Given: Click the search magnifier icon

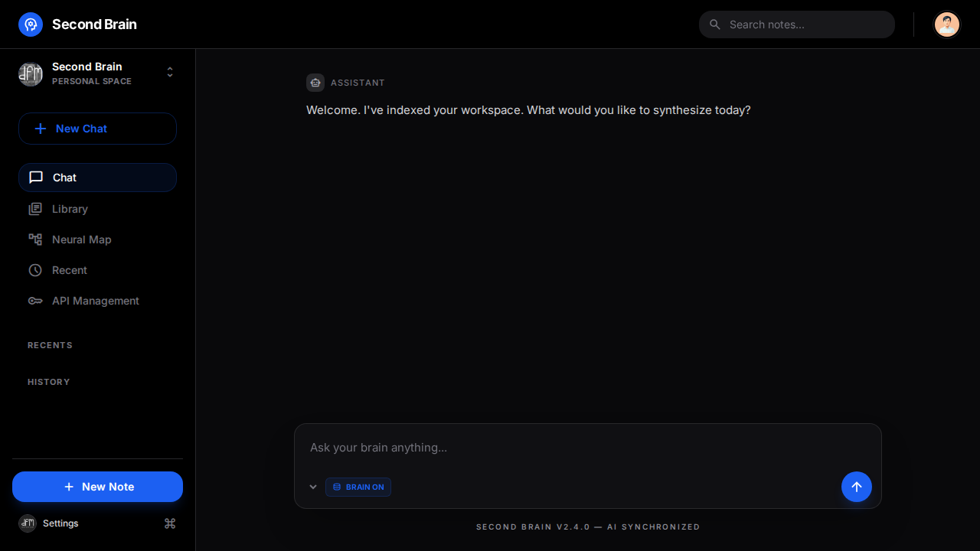Looking at the screenshot, I should pos(715,24).
